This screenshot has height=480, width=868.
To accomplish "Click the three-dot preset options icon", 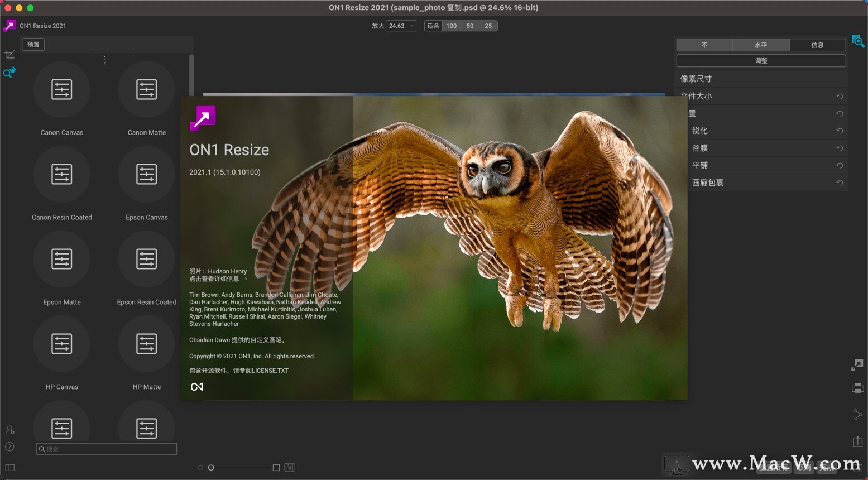I will click(104, 60).
